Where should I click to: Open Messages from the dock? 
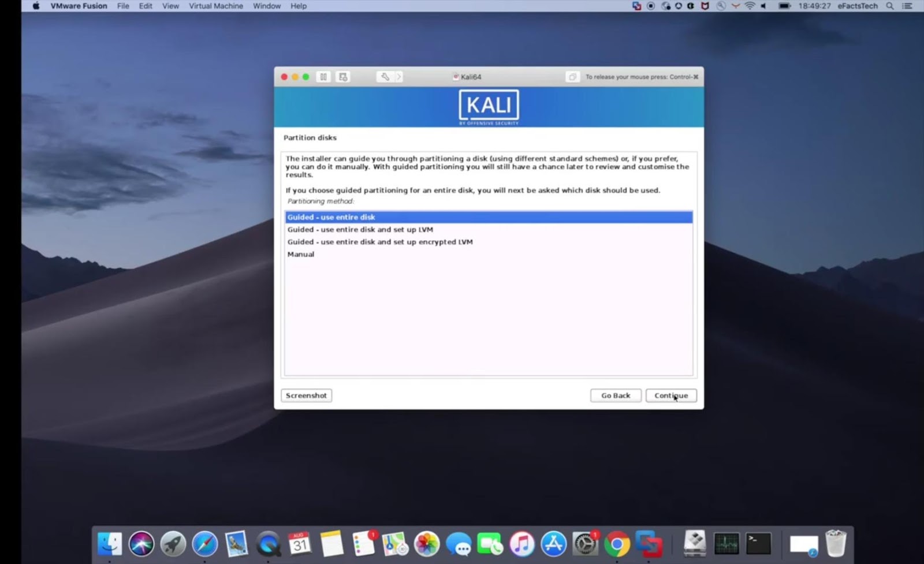coord(459,544)
